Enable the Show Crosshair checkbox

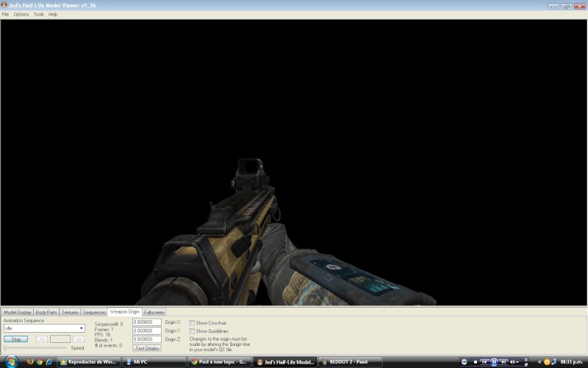click(x=192, y=323)
